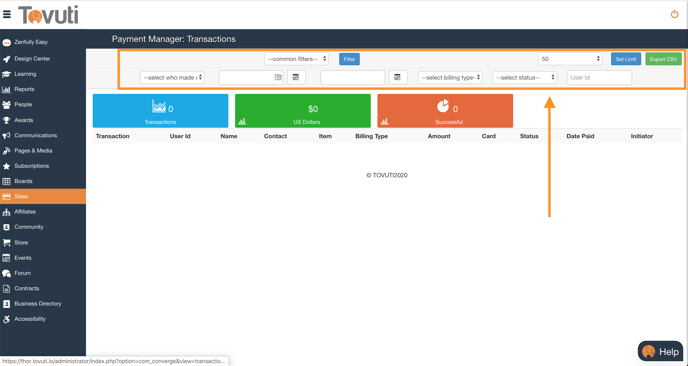Click the Awards trophy icon
The image size is (688, 366).
pos(7,120)
